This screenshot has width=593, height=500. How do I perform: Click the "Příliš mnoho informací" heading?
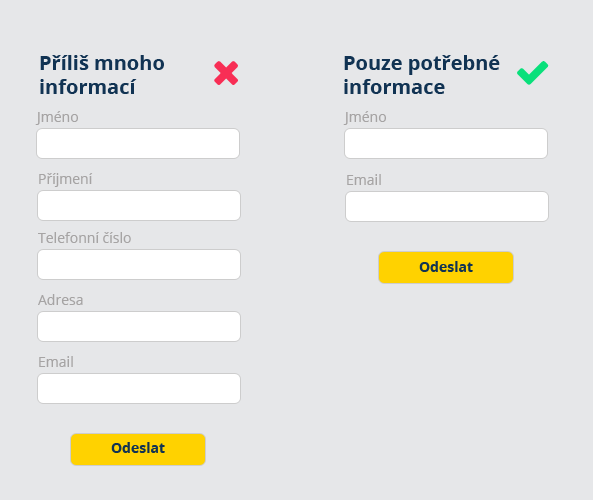[x=102, y=75]
